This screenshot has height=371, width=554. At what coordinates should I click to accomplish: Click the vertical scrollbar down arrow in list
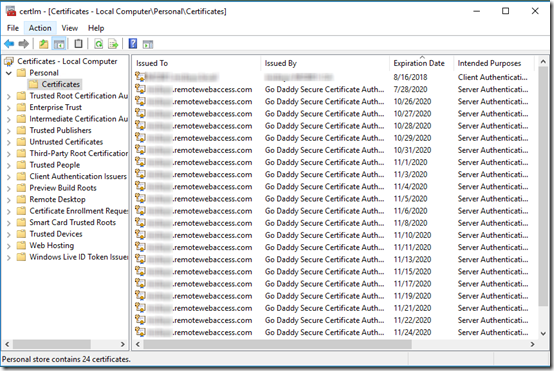point(543,333)
